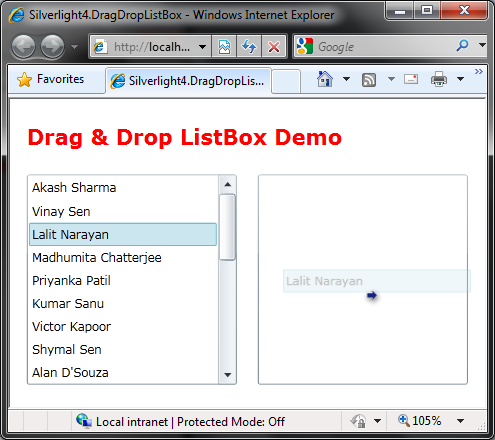Open the Home button dropdown arrow
Viewport: 495px width, 440px height.
point(347,79)
